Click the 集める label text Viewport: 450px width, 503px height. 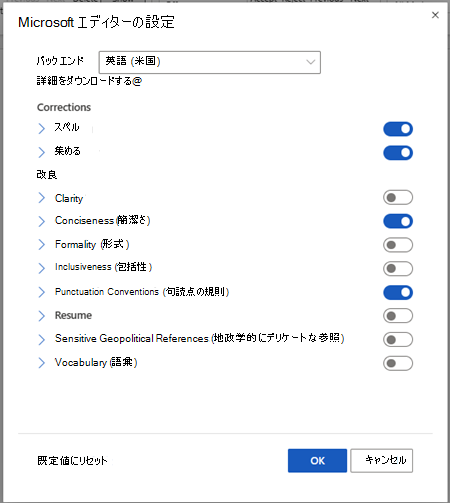[x=68, y=151]
